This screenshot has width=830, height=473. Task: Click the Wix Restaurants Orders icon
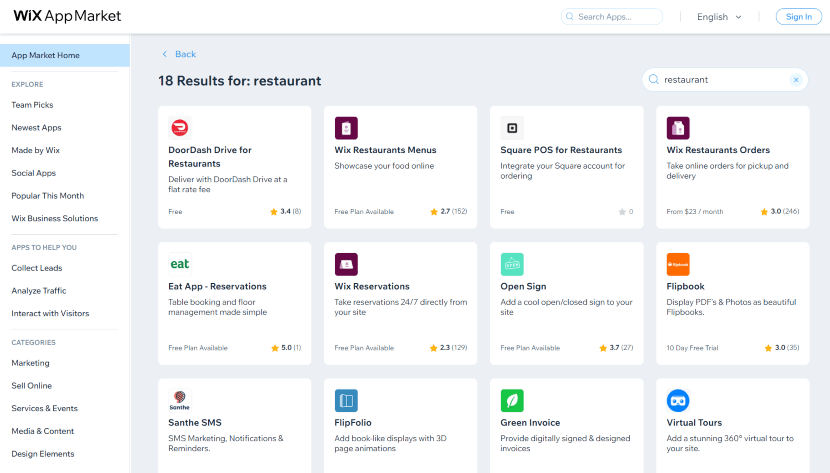tap(678, 127)
